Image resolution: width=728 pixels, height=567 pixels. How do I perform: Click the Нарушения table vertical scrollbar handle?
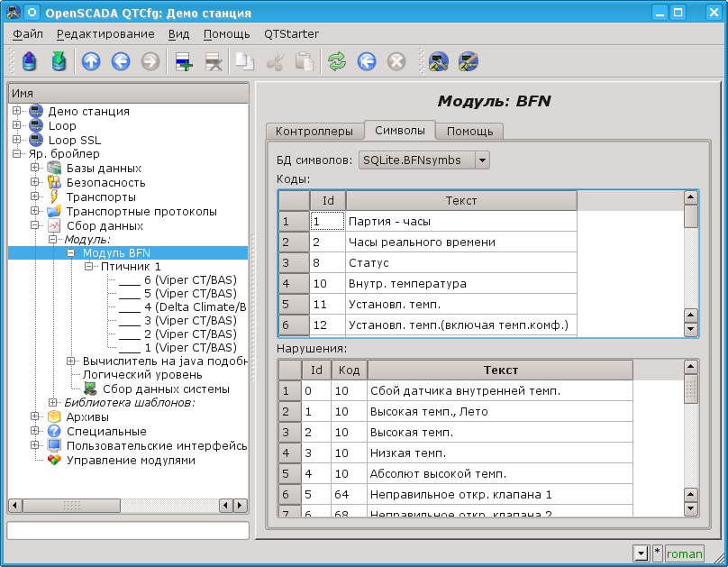(x=691, y=389)
